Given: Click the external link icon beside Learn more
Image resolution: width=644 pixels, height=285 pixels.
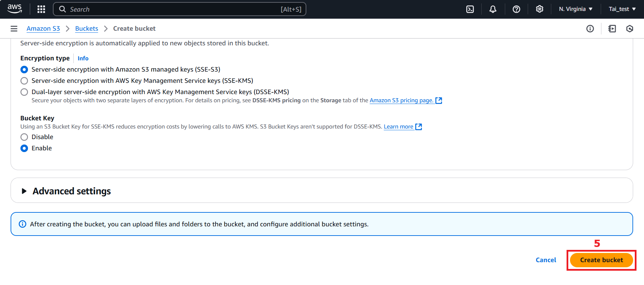Looking at the screenshot, I should (x=419, y=127).
